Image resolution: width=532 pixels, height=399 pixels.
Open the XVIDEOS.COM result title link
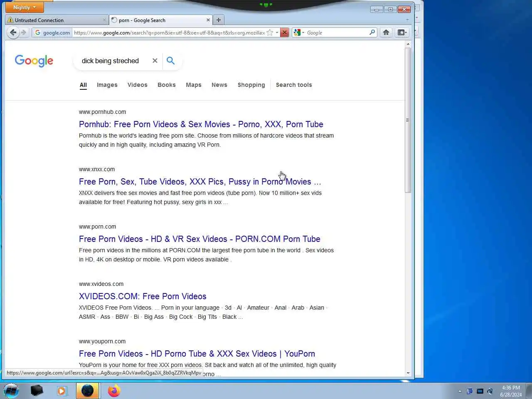tap(143, 296)
